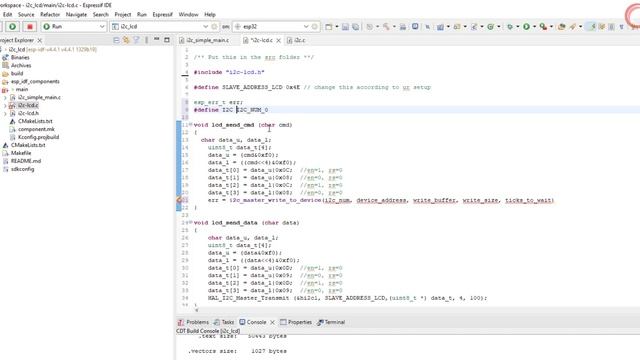Viewport: 640px width, 360px height.
Task: Click the green Debug bug toolbar icon
Action: coord(510,27)
